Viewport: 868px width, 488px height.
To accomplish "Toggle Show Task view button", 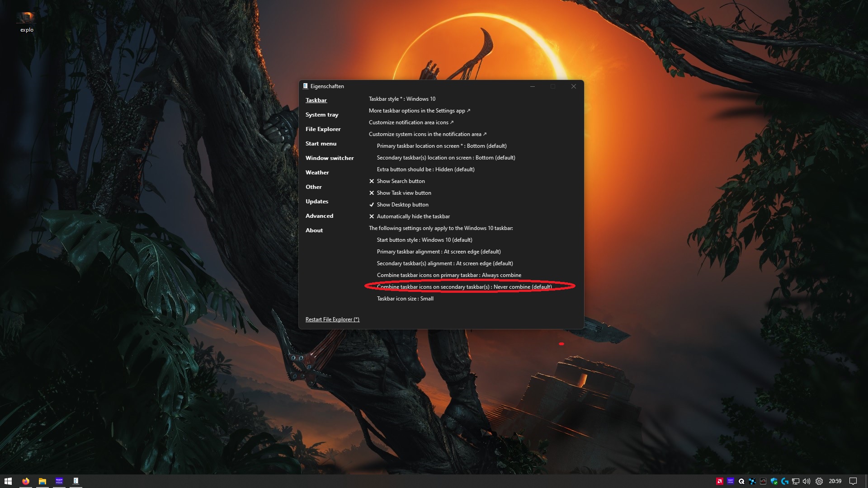I will click(x=404, y=193).
